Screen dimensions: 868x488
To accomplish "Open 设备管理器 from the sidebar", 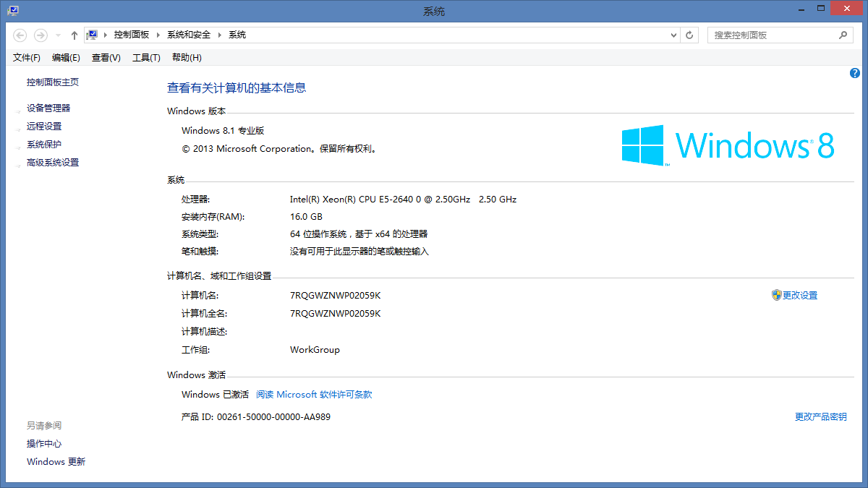I will pyautogui.click(x=48, y=108).
